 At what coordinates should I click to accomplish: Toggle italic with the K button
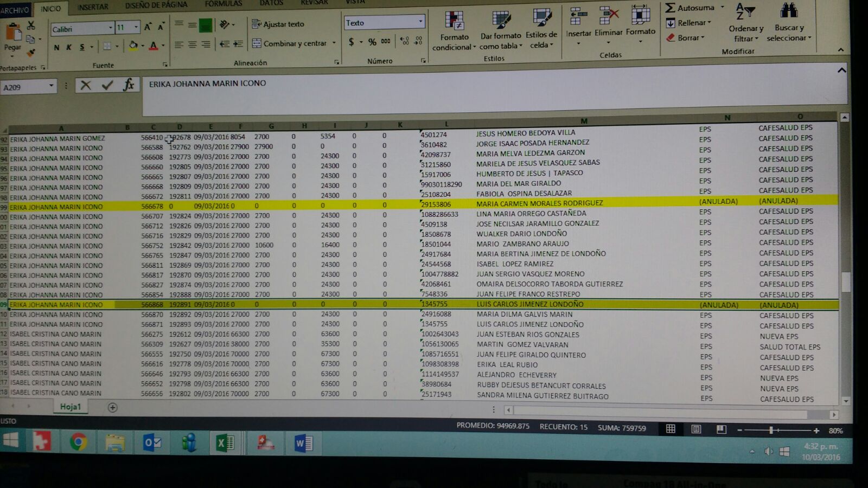coord(69,47)
